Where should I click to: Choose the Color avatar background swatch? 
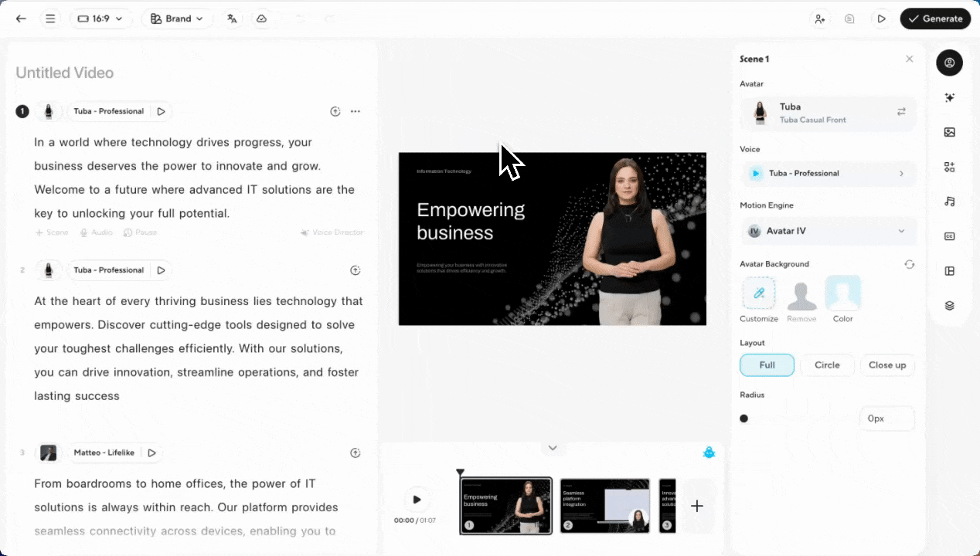(x=842, y=294)
